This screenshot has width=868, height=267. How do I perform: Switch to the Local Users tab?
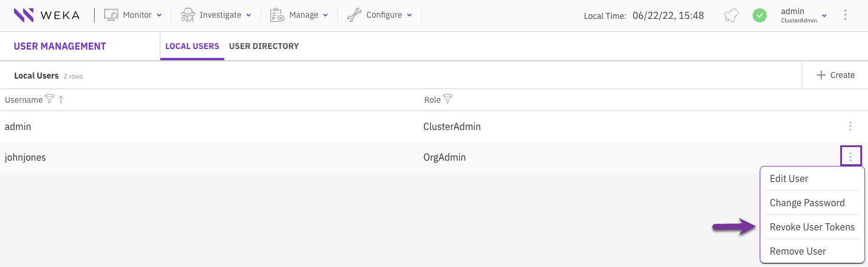[192, 46]
